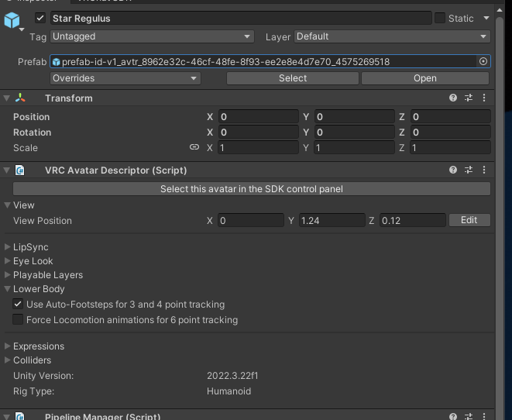This screenshot has height=420, width=512.
Task: Click the Position X field
Action: [x=258, y=116]
